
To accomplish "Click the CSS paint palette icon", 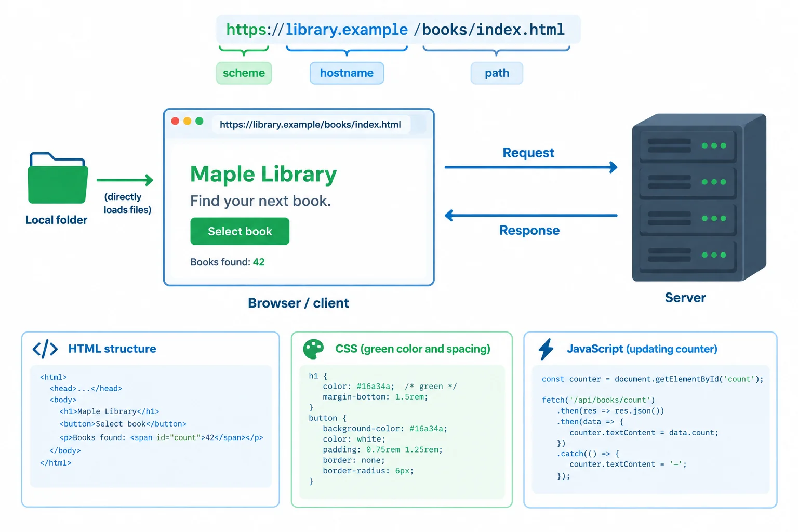I will point(313,349).
